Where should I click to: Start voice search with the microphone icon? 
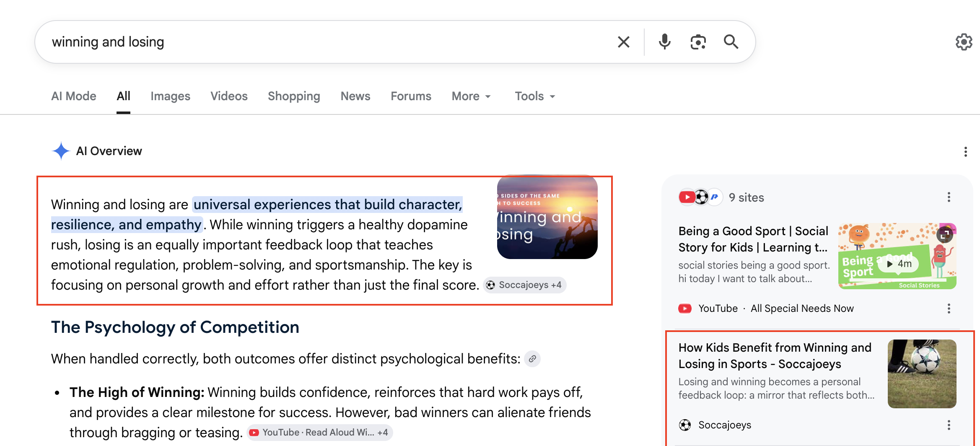click(x=664, y=42)
